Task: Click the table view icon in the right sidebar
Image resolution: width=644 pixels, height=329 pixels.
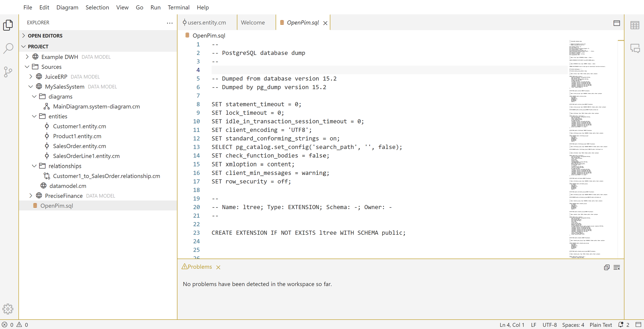Action: (x=635, y=25)
